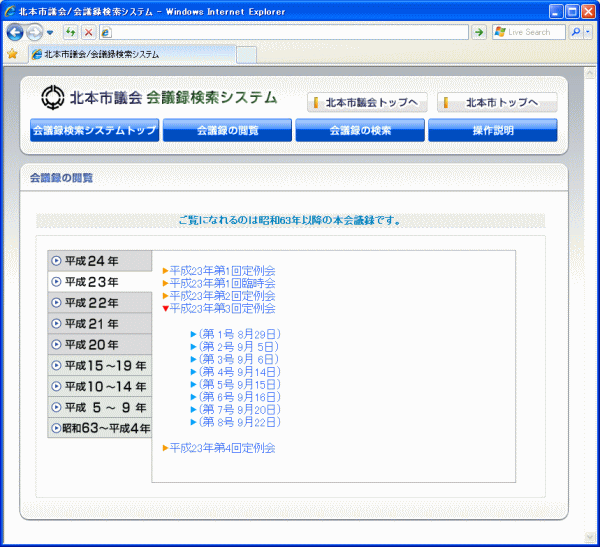
Task: Open (第3号 9月6日) minutes link
Action: pyautogui.click(x=238, y=359)
